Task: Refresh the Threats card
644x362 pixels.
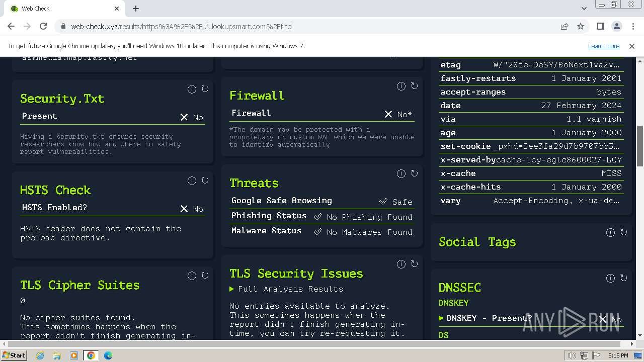Action: pyautogui.click(x=415, y=173)
